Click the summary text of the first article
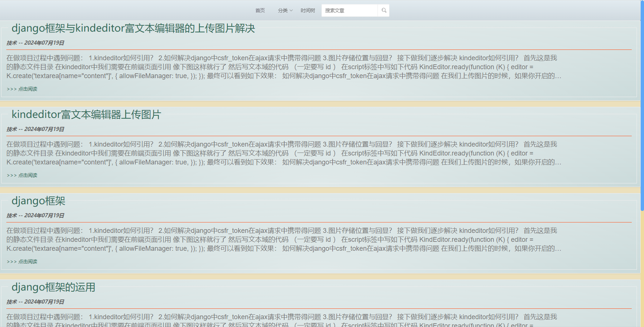 click(284, 67)
